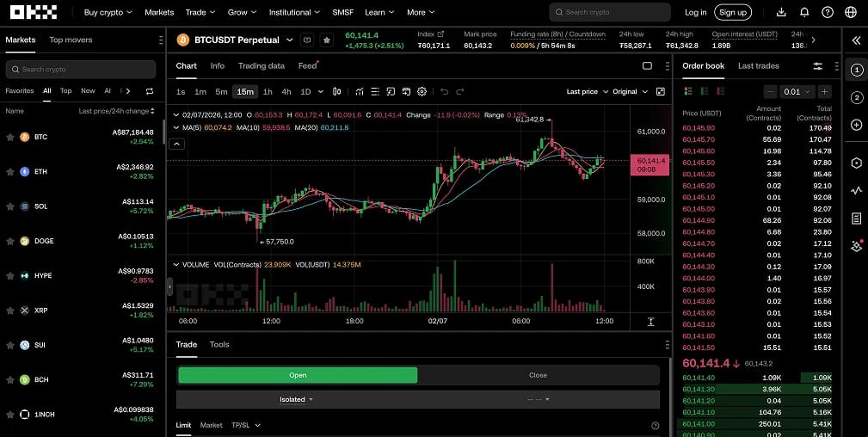Expand TP/SL order type dropdown
Image resolution: width=868 pixels, height=437 pixels.
pos(246,425)
